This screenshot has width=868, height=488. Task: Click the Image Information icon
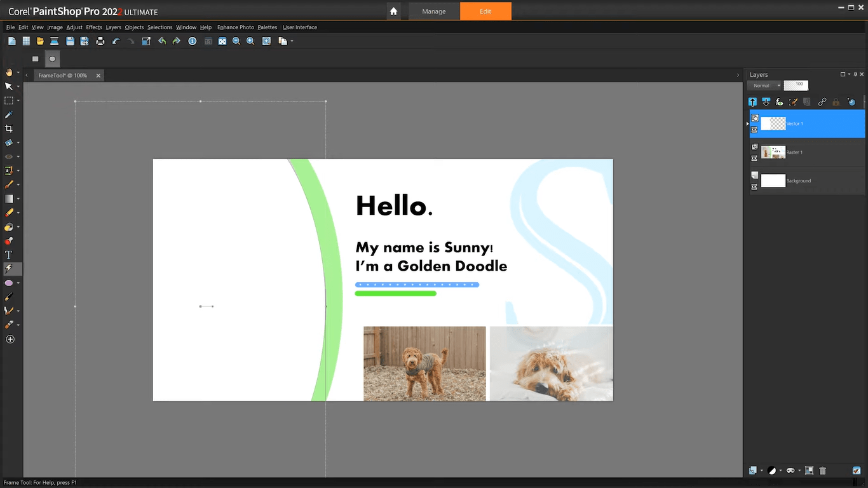193,41
